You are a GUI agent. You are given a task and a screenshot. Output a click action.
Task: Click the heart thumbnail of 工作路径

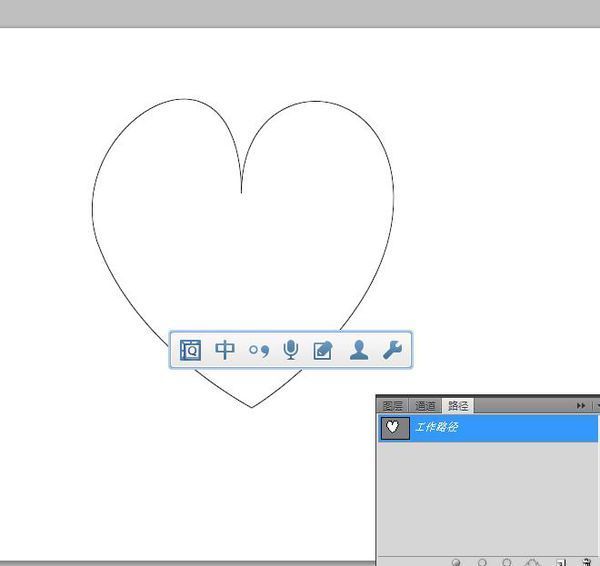pyautogui.click(x=395, y=428)
